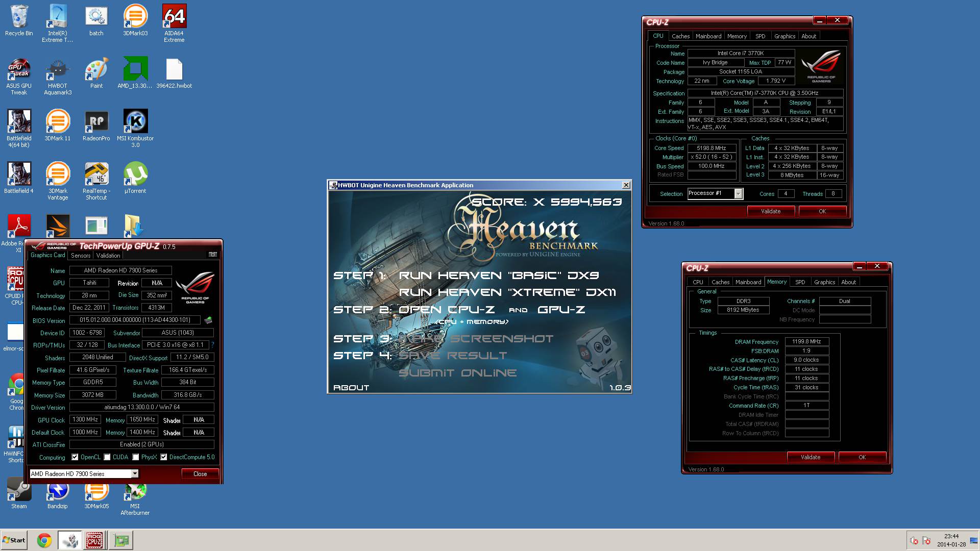
Task: Open 3DMark Vantage desktop icon
Action: (57, 182)
